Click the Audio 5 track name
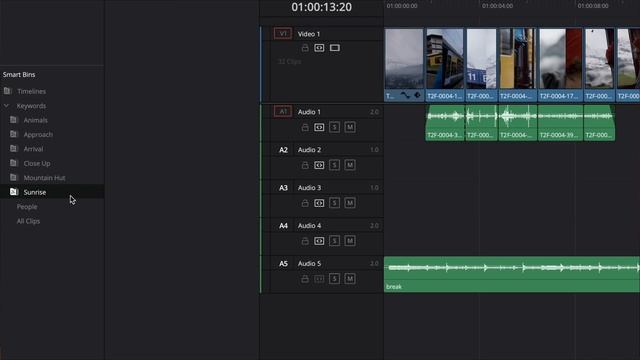 (x=309, y=263)
